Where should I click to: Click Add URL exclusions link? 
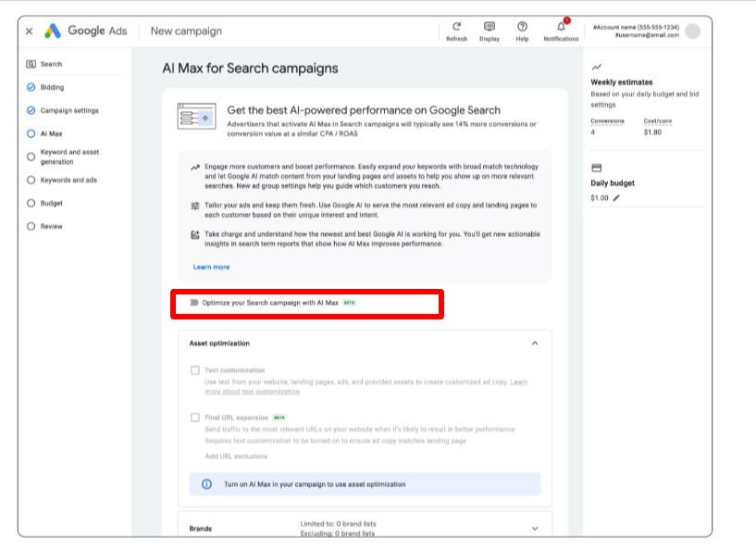pyautogui.click(x=238, y=456)
